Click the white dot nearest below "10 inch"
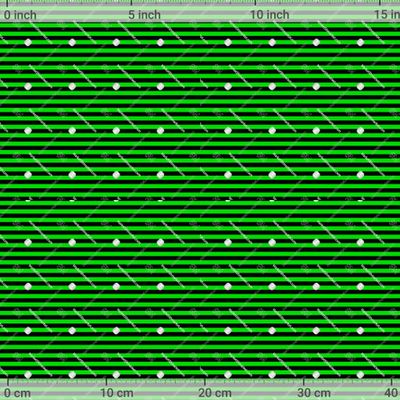400x400 pixels. 272,42
